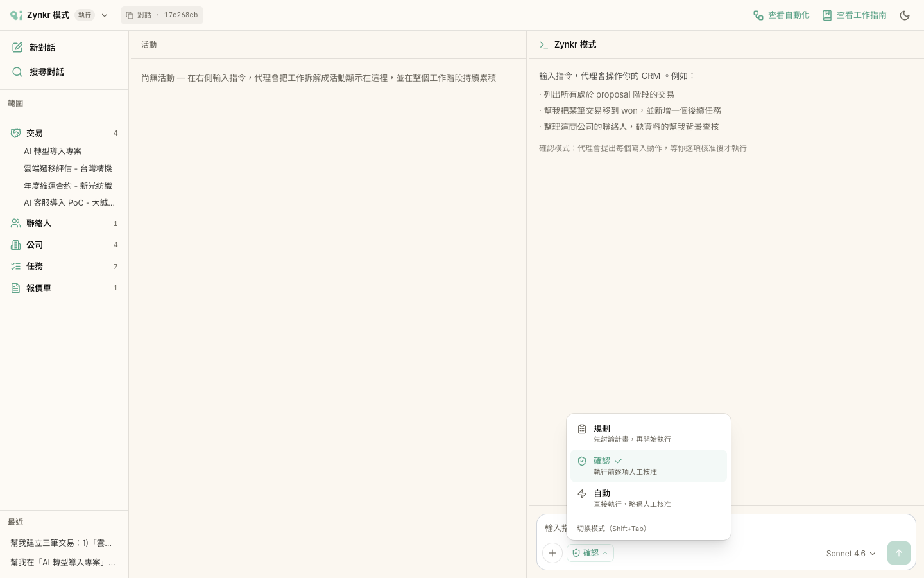Select 確認 mode in the menu
Image resolution: width=924 pixels, height=578 pixels.
649,466
